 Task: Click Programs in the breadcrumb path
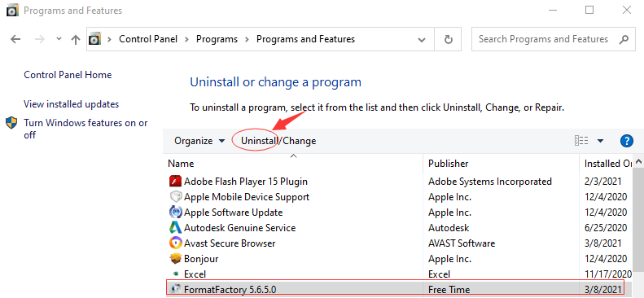[217, 39]
